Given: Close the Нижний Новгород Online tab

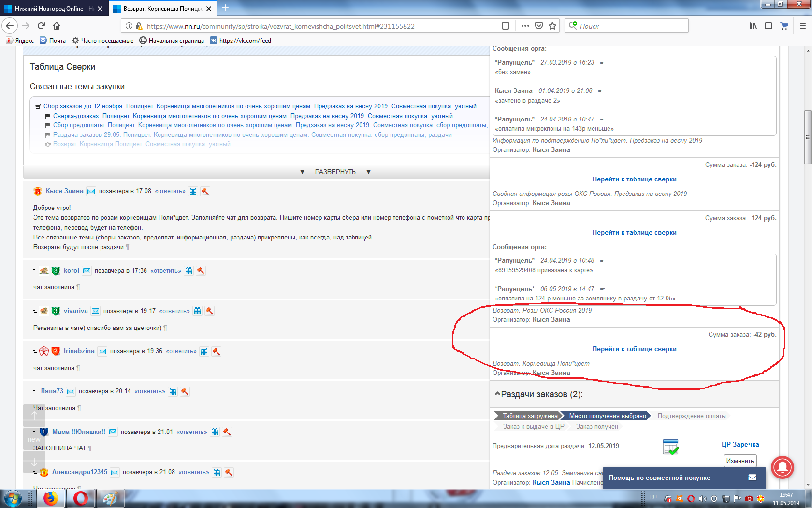Looking at the screenshot, I should click(100, 8).
